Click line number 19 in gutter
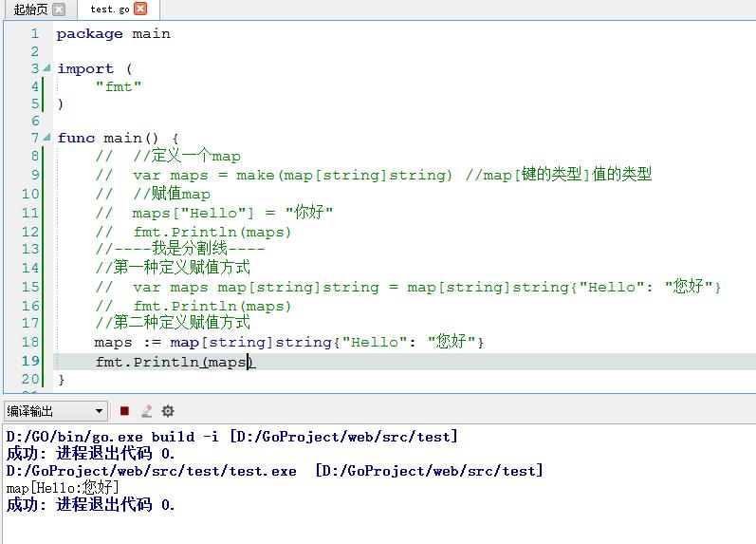 (30, 361)
